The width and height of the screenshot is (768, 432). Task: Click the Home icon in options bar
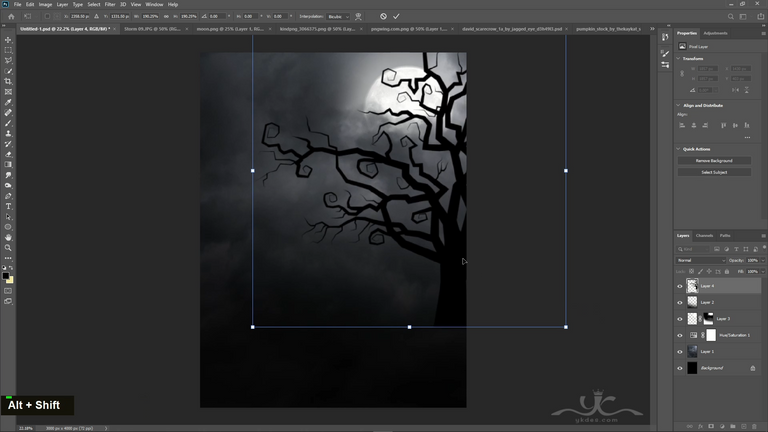(x=11, y=16)
